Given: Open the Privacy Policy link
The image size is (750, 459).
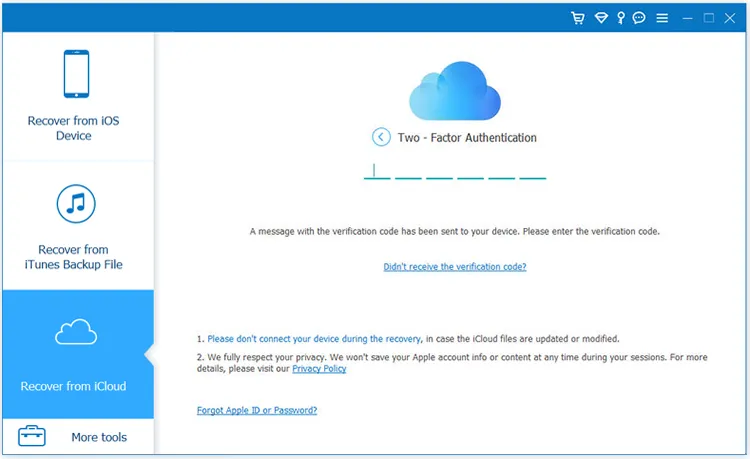Looking at the screenshot, I should (319, 369).
